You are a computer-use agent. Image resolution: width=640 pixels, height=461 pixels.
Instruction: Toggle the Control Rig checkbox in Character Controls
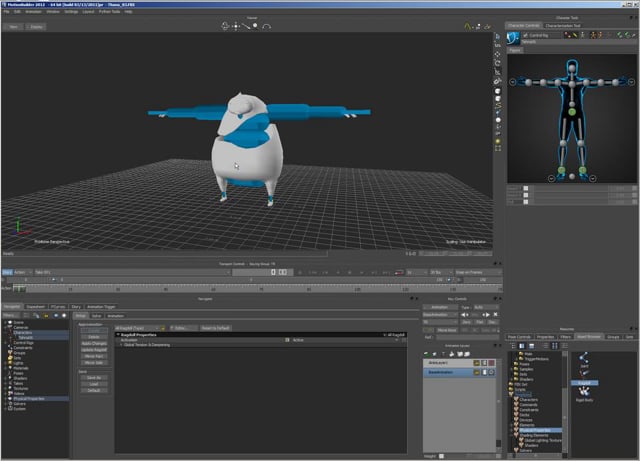tap(525, 36)
